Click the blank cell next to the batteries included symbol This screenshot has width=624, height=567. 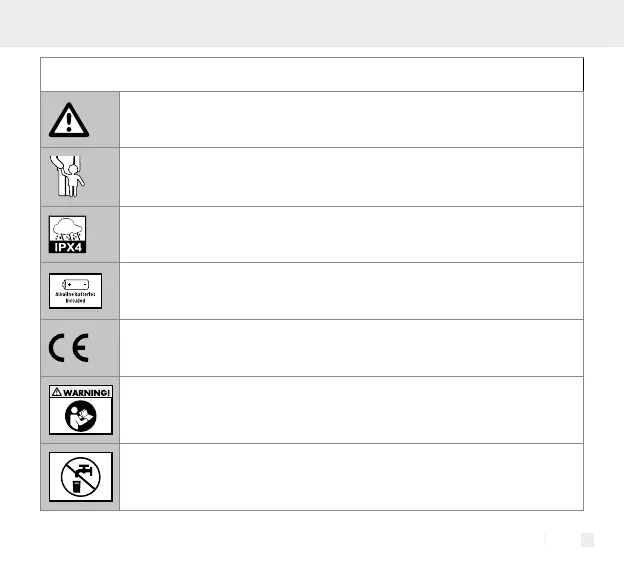(x=350, y=291)
